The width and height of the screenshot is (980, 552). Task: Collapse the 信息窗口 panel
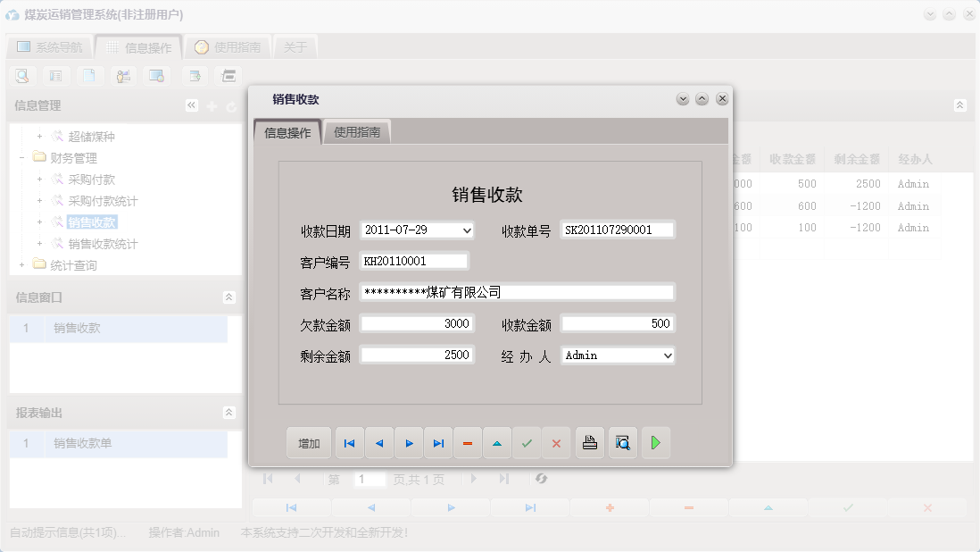pos(228,297)
